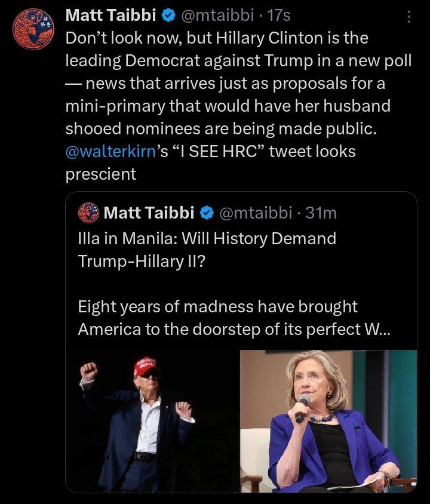Click the verified badge in the quoted tweet
The image size is (430, 504).
(207, 213)
